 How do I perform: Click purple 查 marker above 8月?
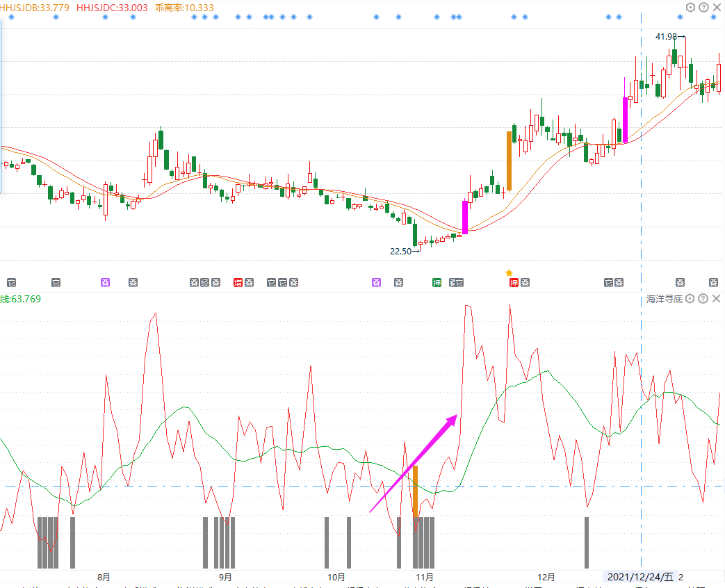pyautogui.click(x=106, y=282)
